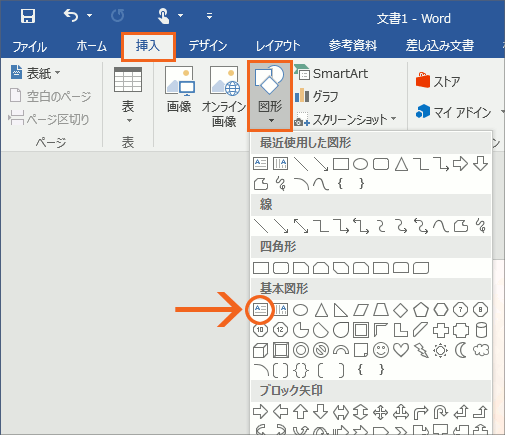Select the rounded rectangle under 四角形
Viewport: 505px width, 435px height.
coord(281,268)
